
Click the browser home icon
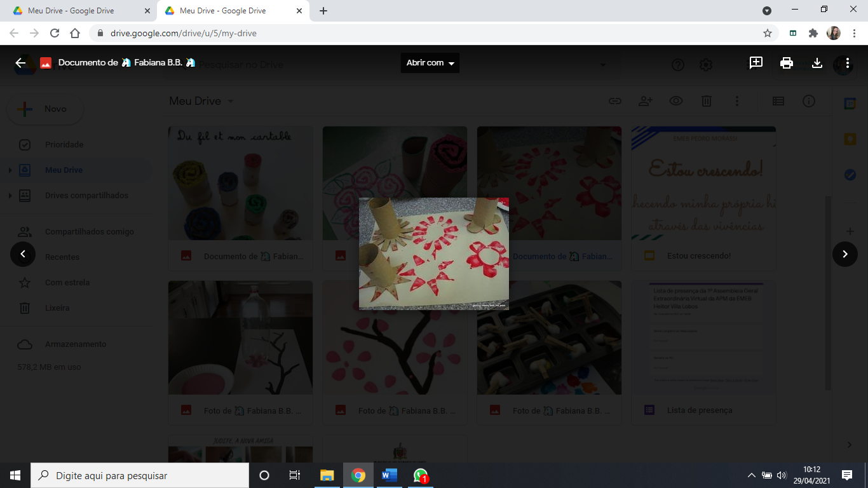[x=75, y=33]
